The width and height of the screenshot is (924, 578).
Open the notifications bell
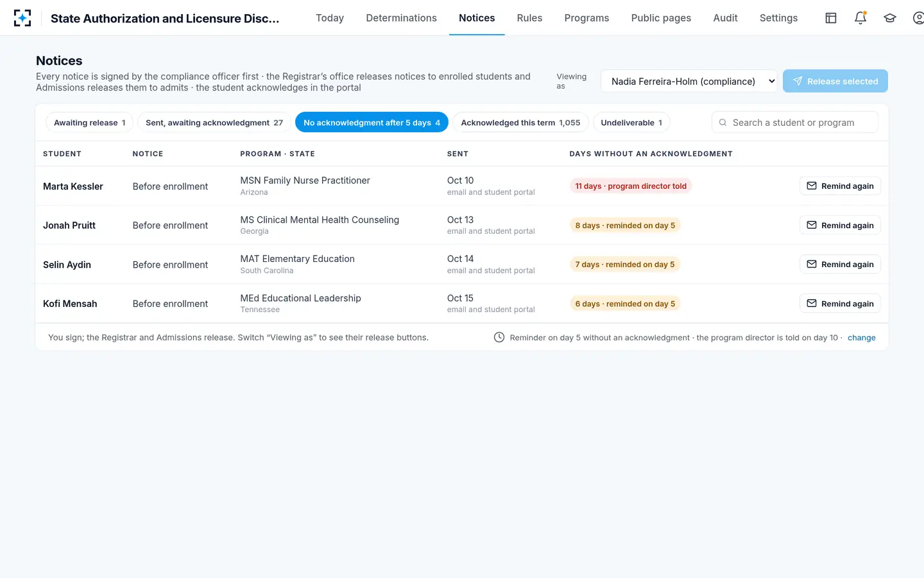[860, 18]
